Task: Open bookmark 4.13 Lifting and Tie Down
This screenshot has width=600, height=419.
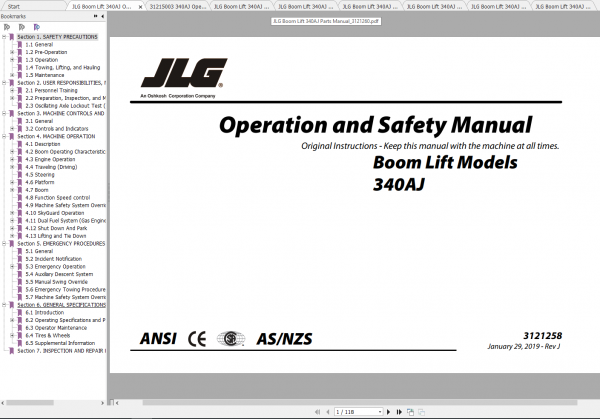Action: (x=56, y=236)
